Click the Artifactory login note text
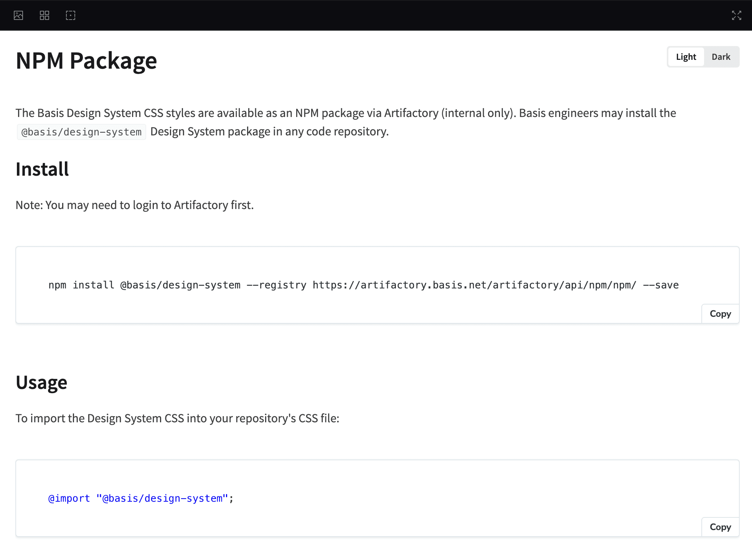752x560 pixels. (x=134, y=205)
